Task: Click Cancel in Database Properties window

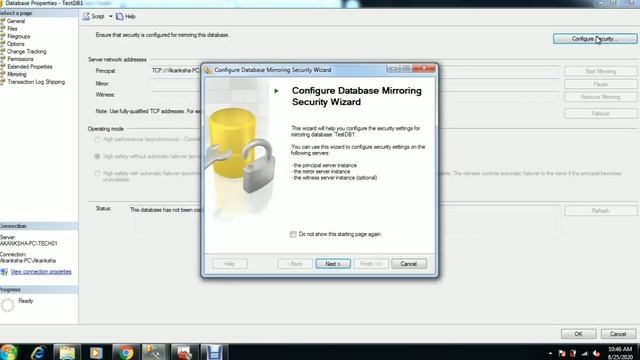Action: (x=618, y=334)
